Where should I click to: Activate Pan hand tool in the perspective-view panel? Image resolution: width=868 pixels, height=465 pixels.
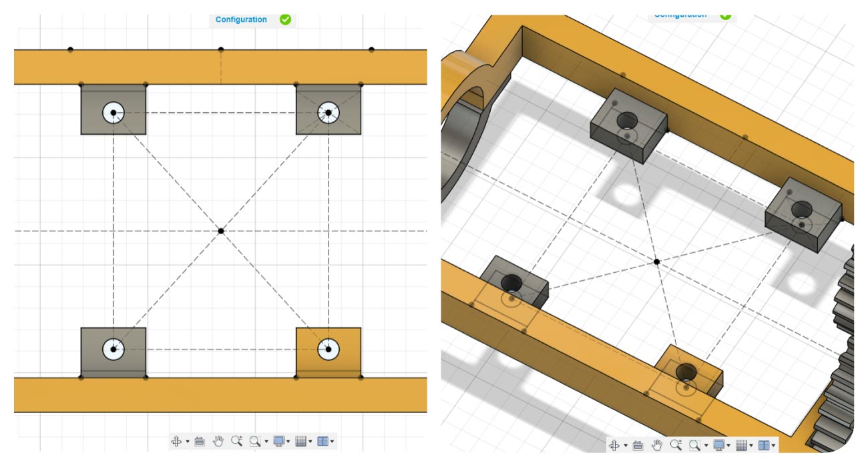657,445
